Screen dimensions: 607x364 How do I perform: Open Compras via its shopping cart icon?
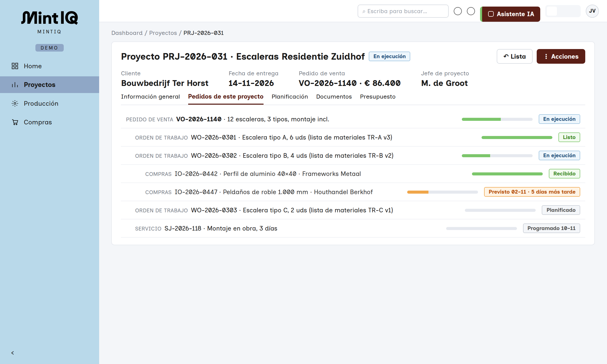tap(15, 122)
